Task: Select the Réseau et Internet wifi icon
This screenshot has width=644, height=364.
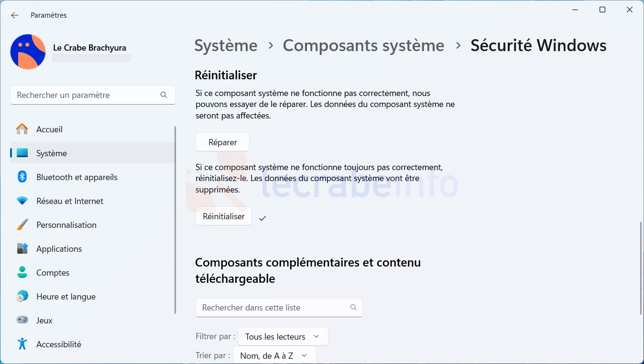Action: [22, 201]
